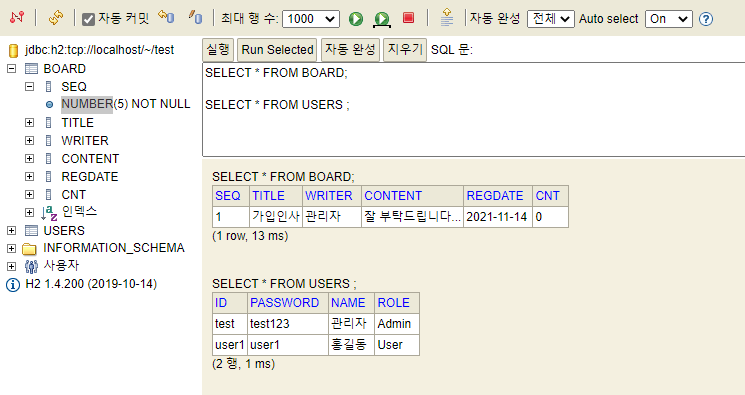Image resolution: width=745 pixels, height=395 pixels.
Task: Click the REGDATE column in tree
Action: [x=89, y=177]
